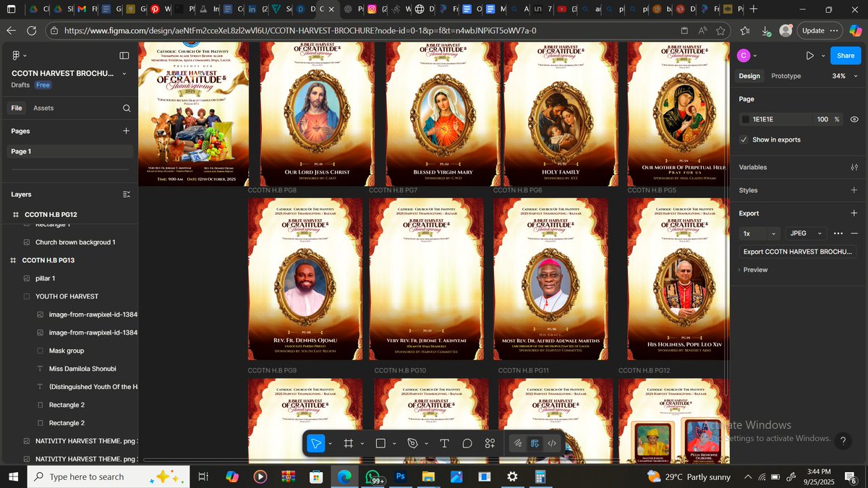
Task: Toggle the sidebar collapse icon
Action: [x=124, y=56]
